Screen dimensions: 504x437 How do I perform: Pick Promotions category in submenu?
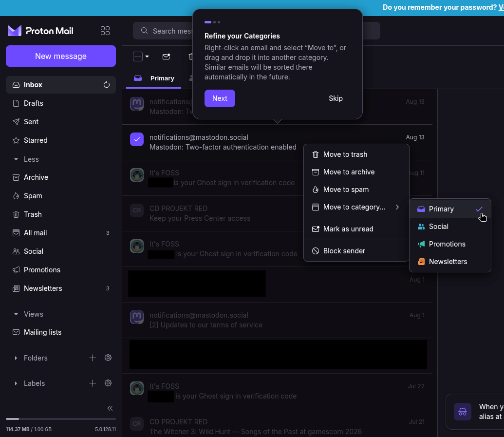[450, 244]
